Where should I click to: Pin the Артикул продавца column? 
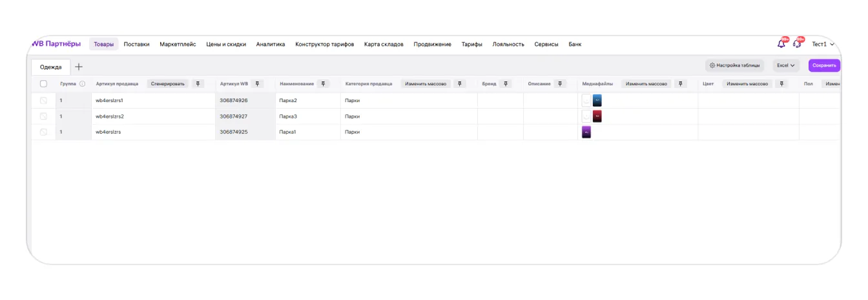[x=198, y=84]
